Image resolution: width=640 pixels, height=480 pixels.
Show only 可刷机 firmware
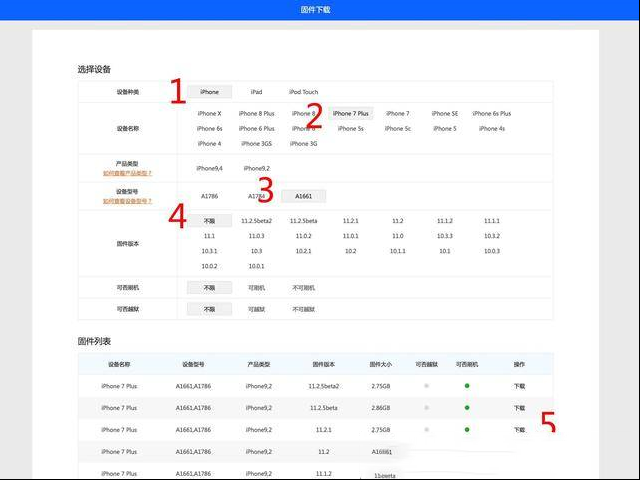click(256, 288)
